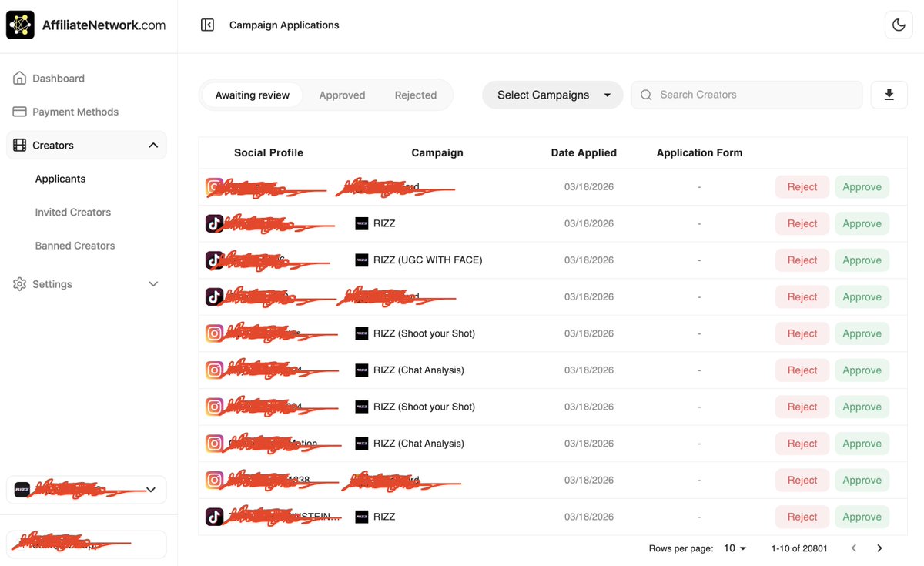Click the magnifier icon in search box
Screen dimensions: 924x566
pyautogui.click(x=646, y=95)
